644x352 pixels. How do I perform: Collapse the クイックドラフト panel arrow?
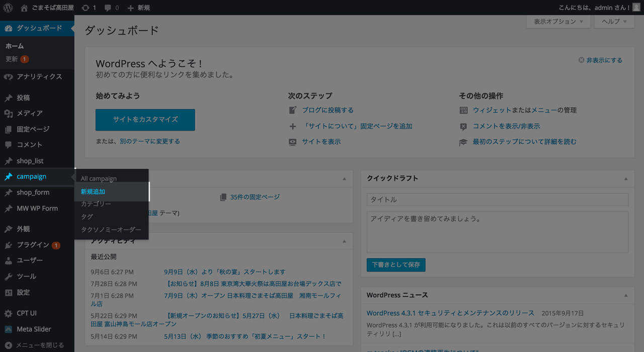(626, 179)
